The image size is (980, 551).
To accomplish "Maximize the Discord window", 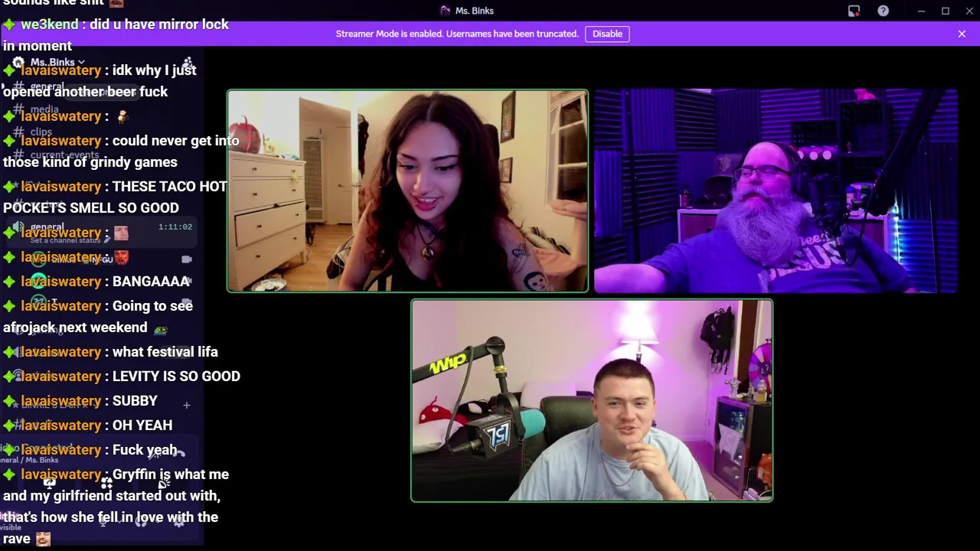I will (946, 11).
